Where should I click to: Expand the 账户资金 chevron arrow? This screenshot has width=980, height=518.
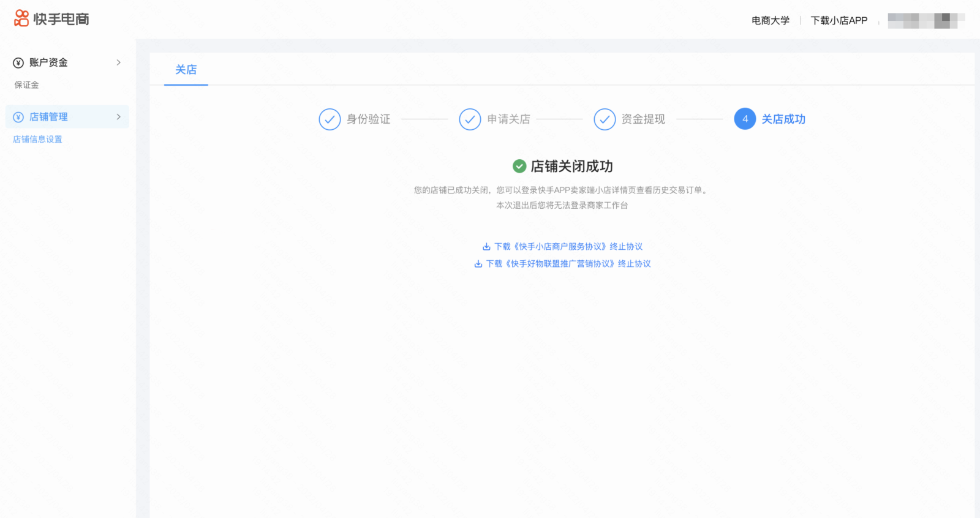[x=118, y=62]
